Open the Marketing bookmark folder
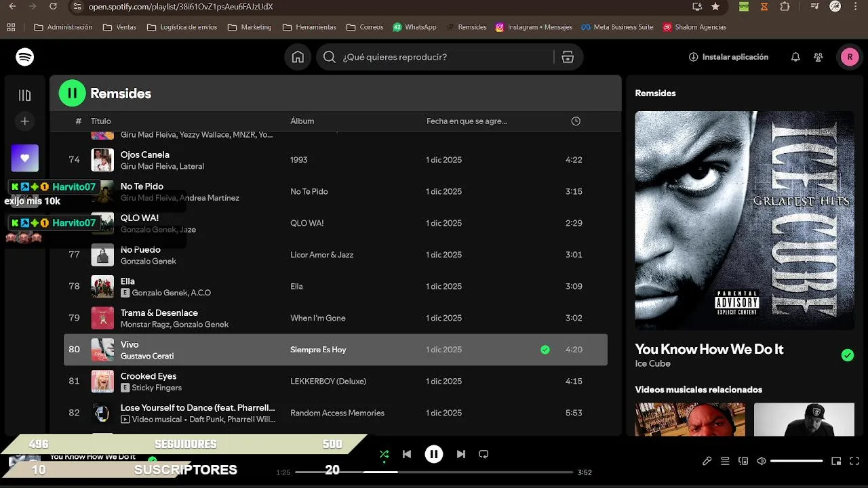 (x=250, y=27)
